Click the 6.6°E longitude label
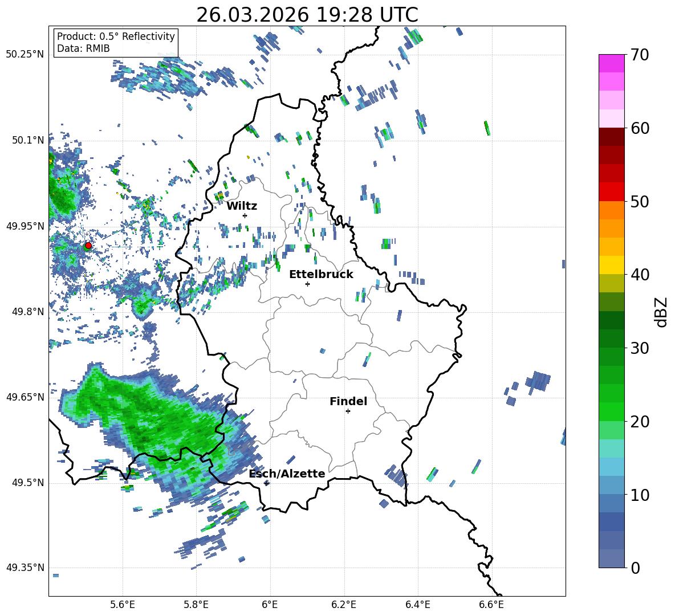 tap(491, 605)
